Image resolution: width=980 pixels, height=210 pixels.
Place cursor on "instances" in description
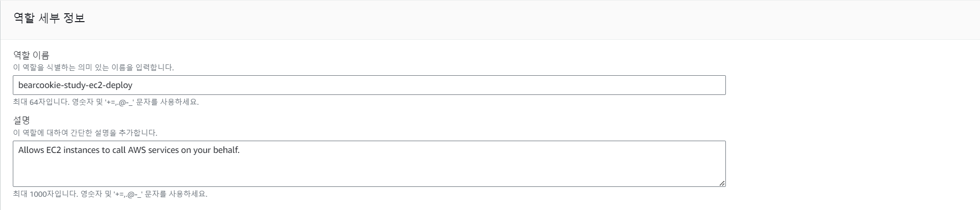[x=81, y=150]
